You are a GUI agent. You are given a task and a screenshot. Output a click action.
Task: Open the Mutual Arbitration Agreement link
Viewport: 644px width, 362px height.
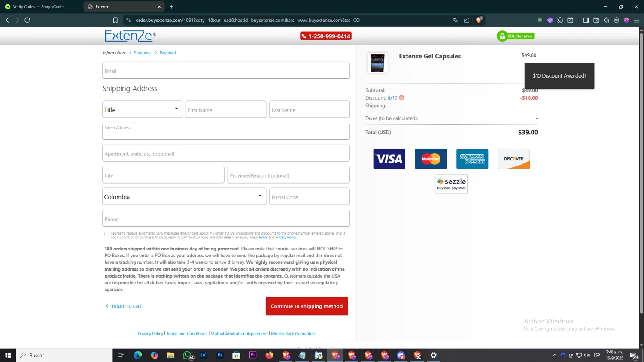click(x=239, y=334)
